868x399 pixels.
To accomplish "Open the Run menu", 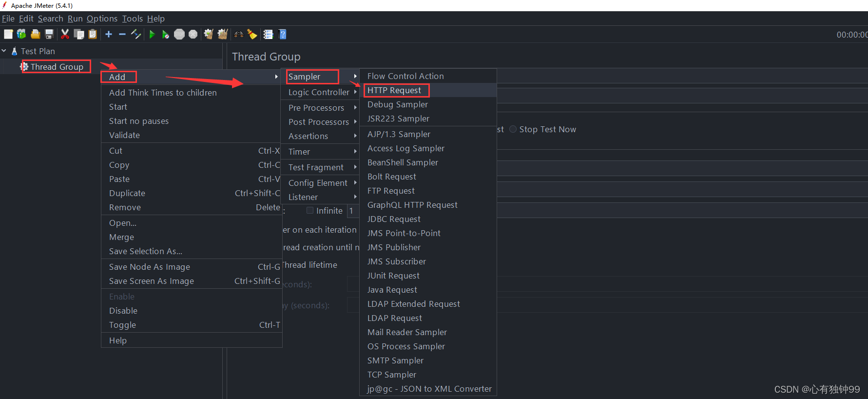I will coord(75,19).
